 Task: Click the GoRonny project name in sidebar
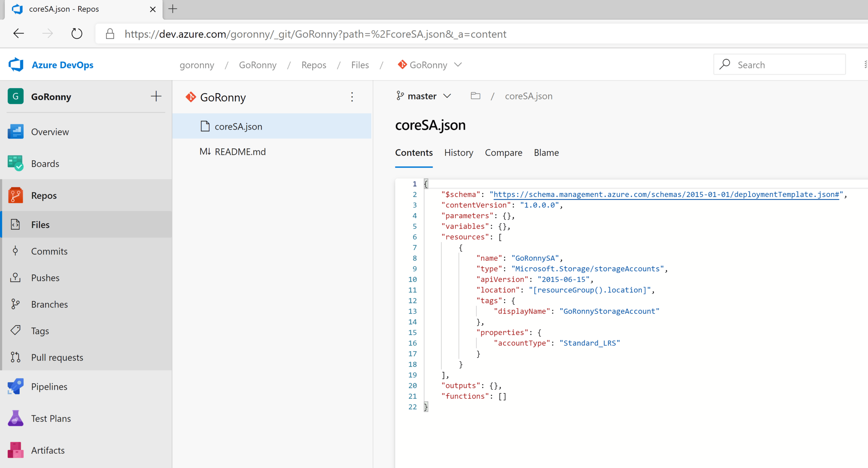(x=51, y=97)
